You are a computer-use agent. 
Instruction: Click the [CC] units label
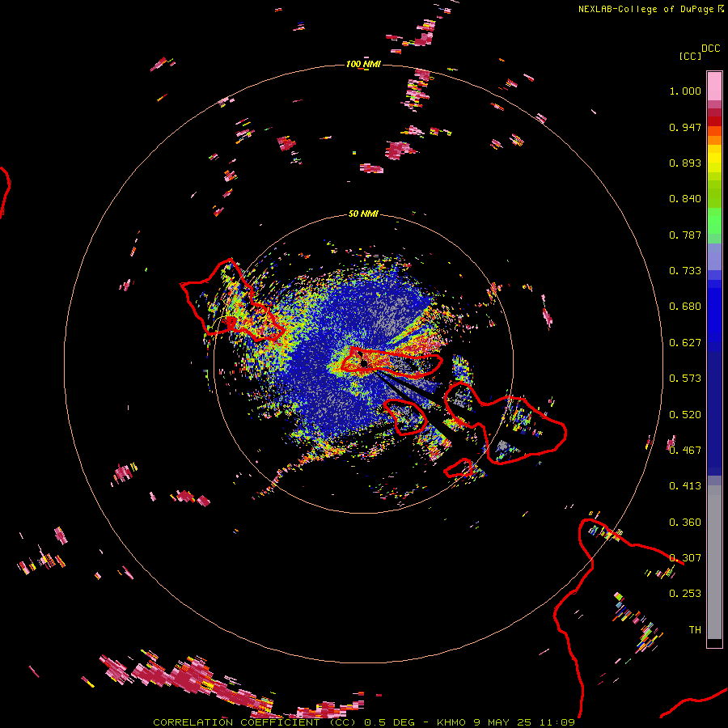point(691,56)
